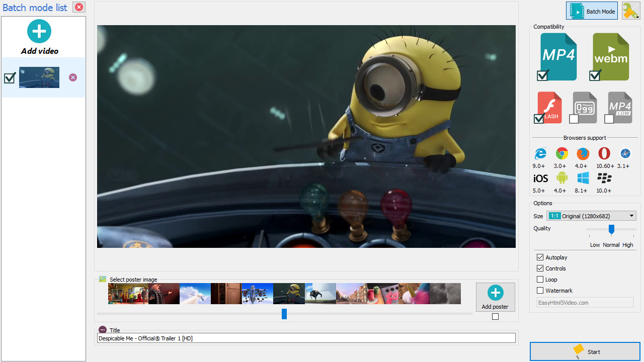Click the Add video plus icon
The width and height of the screenshot is (644, 362).
[x=39, y=31]
